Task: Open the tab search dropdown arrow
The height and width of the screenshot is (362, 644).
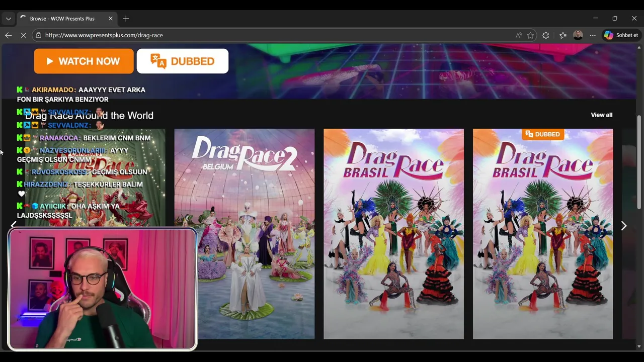Action: [9, 19]
